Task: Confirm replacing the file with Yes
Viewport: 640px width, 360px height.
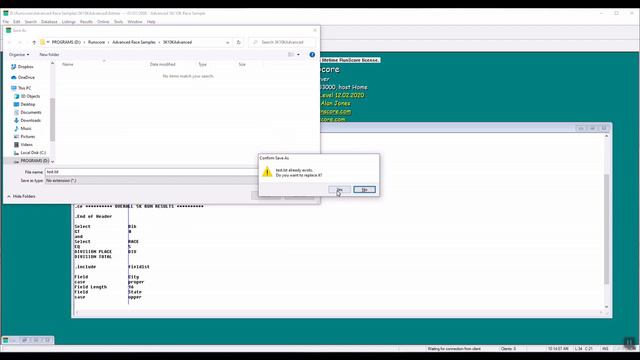Action: tap(340, 190)
